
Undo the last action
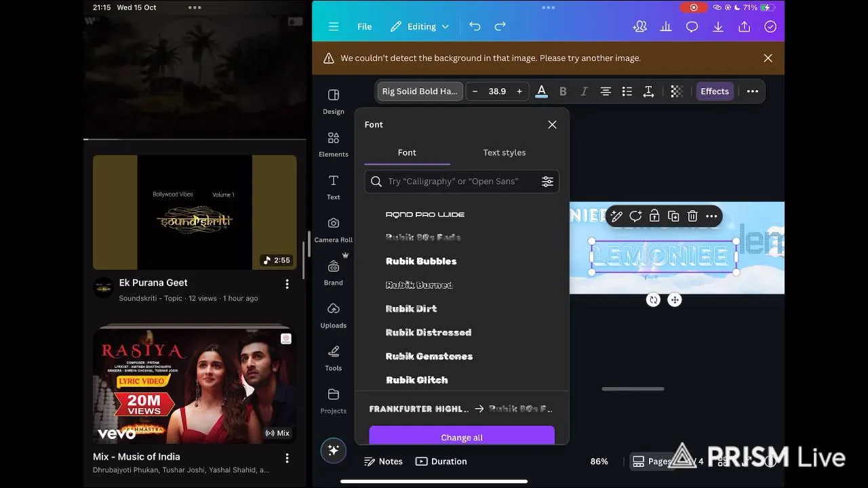[x=475, y=26]
